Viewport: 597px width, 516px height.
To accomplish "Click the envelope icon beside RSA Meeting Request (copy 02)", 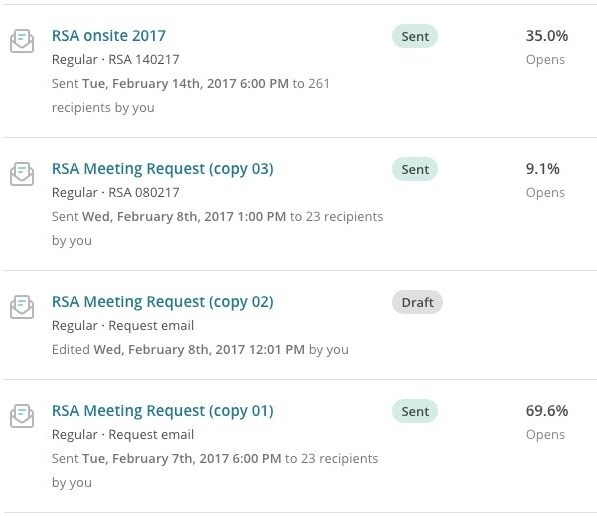I will coord(22,307).
